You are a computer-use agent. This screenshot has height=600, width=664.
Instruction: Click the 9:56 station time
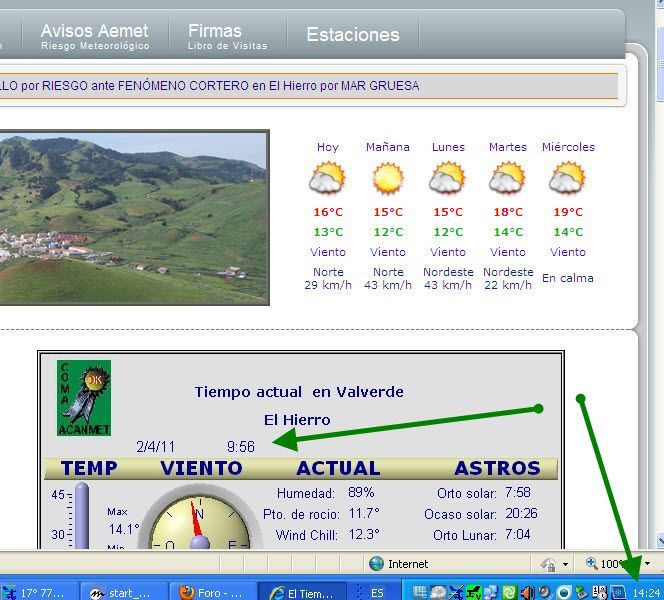(x=241, y=447)
